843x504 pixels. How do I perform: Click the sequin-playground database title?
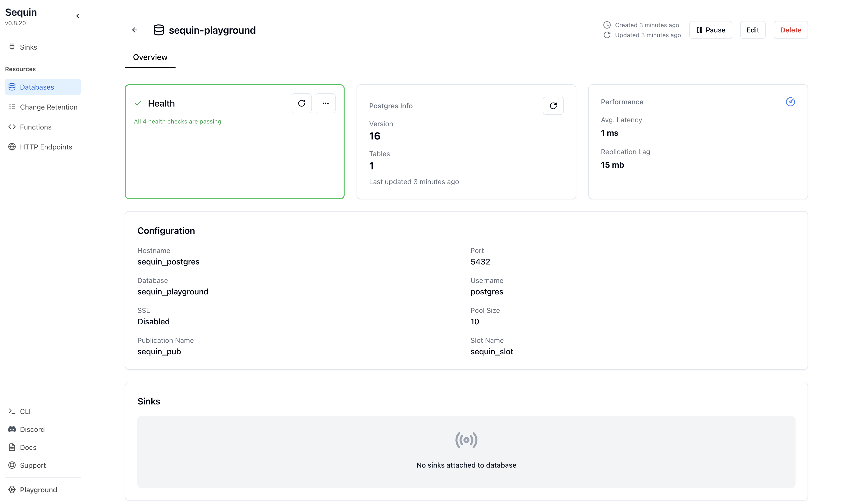click(213, 30)
